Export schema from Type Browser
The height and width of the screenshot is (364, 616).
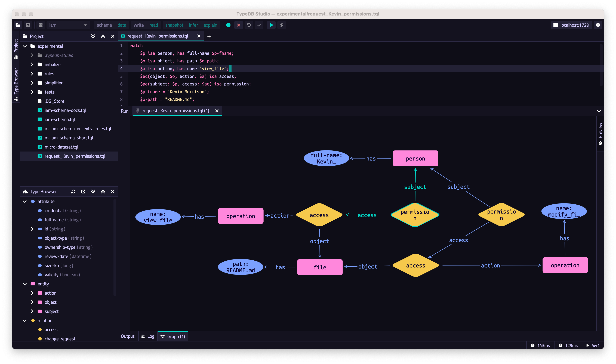[x=83, y=192]
